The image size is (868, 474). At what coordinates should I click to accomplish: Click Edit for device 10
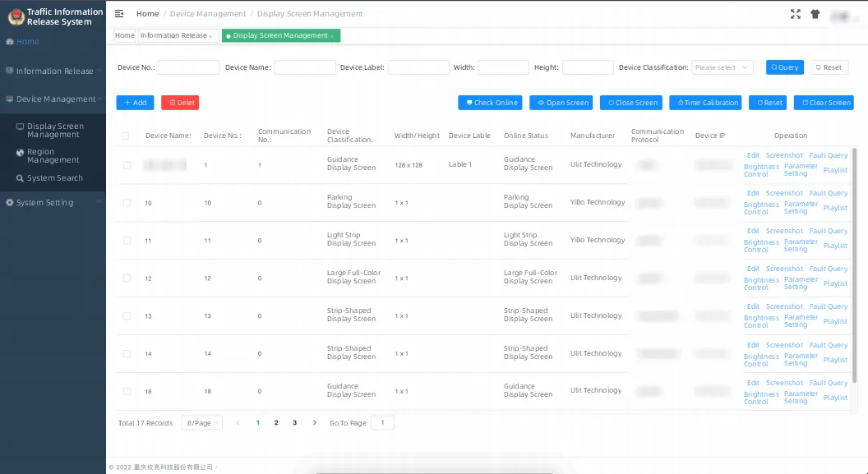(753, 193)
